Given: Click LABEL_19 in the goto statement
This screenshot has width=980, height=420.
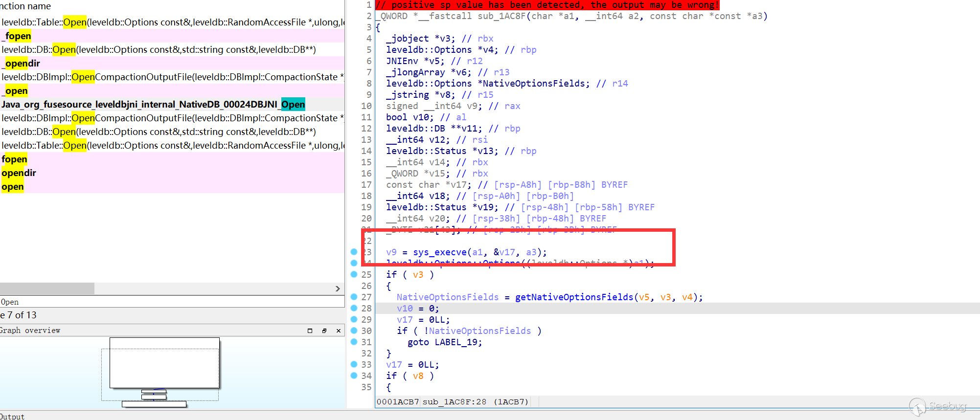Looking at the screenshot, I should pos(456,342).
